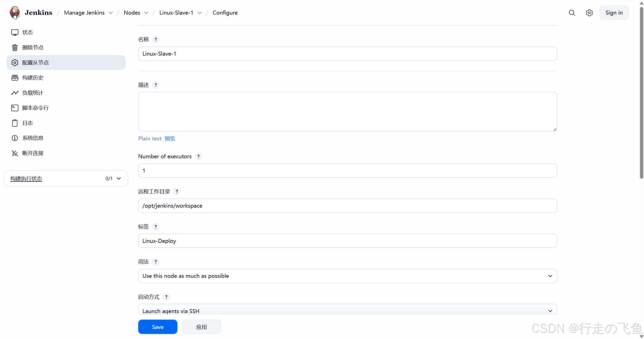644x339 pixels.
Task: Click the Sign in button
Action: click(x=614, y=13)
